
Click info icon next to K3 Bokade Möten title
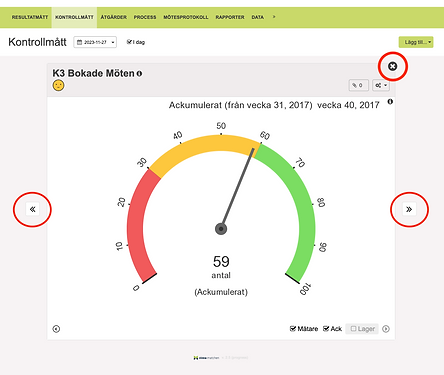139,73
